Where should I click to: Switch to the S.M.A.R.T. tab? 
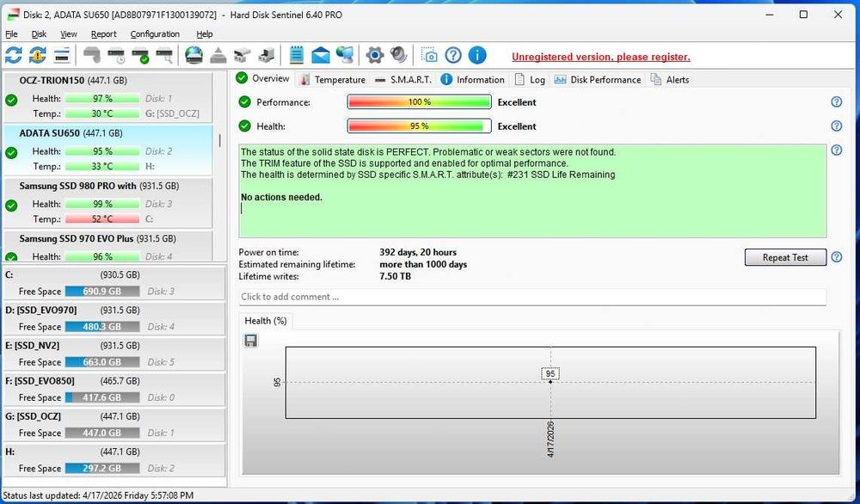[x=403, y=79]
